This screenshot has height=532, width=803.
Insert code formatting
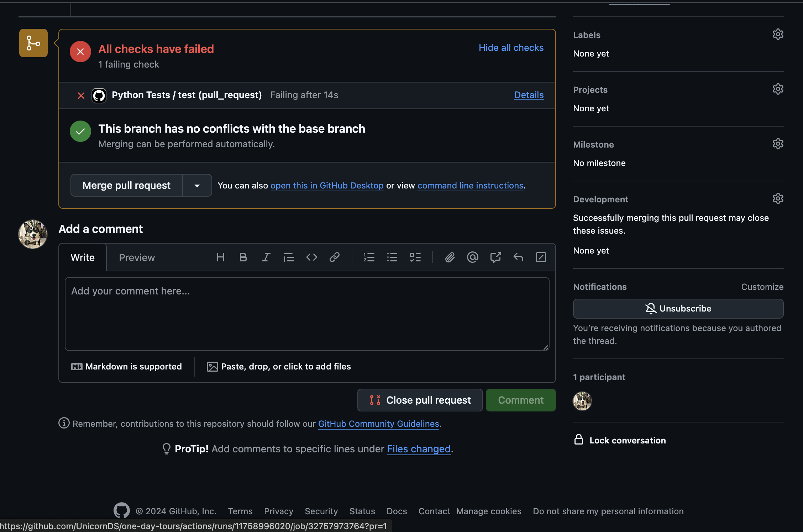pos(311,257)
